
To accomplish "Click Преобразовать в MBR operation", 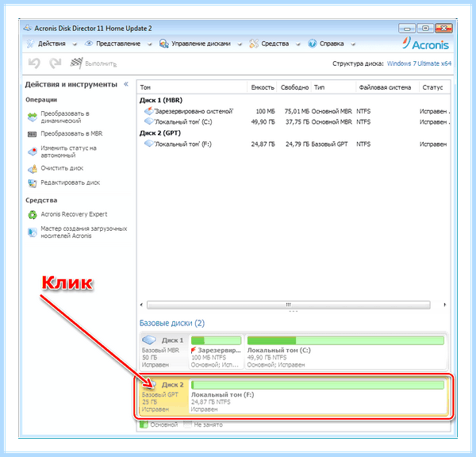I will pyautogui.click(x=71, y=133).
